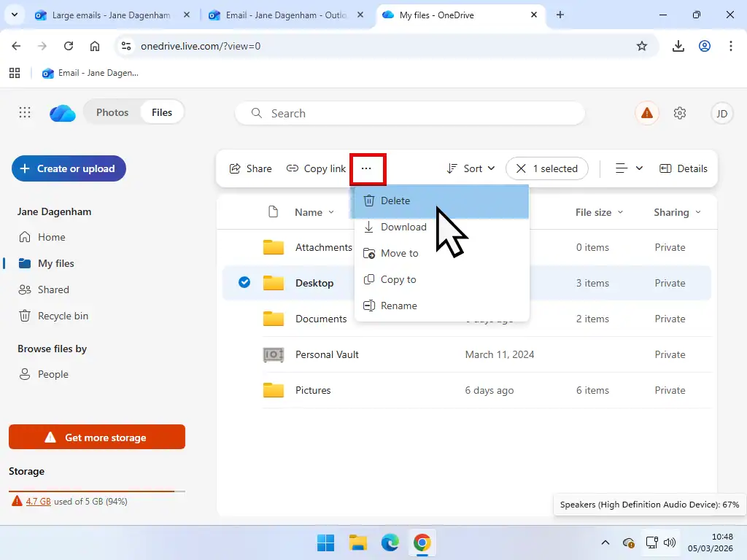Deselect the Desktop folder checkbox

[x=244, y=282]
